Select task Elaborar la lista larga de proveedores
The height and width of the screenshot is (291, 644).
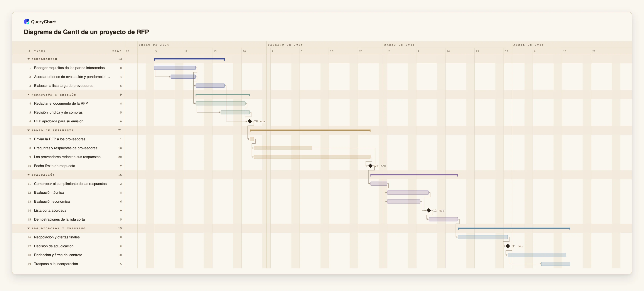click(64, 86)
